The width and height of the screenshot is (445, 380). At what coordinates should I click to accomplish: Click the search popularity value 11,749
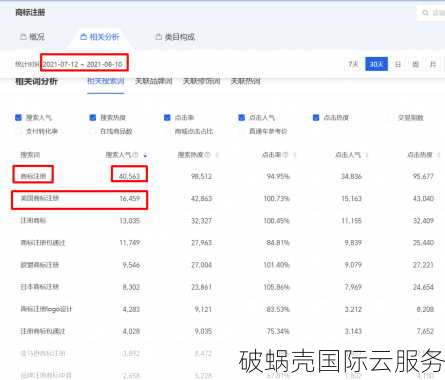point(130,243)
